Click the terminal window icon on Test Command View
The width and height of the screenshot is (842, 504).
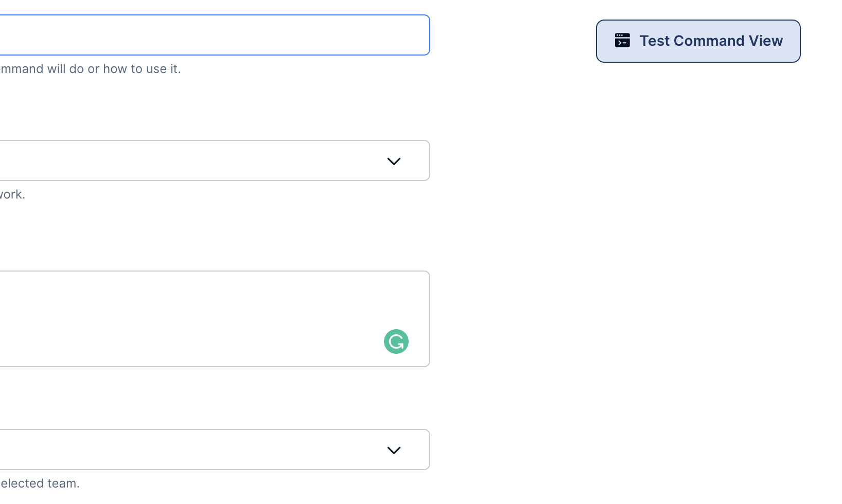coord(622,41)
